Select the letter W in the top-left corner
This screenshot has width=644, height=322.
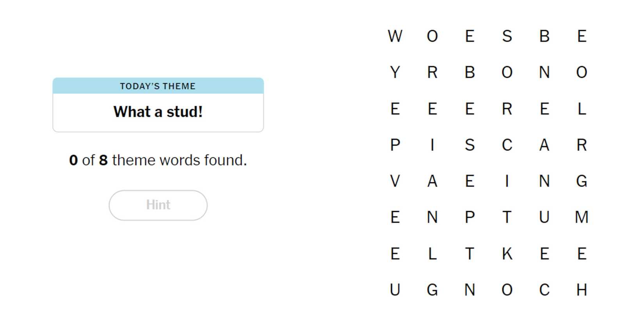click(x=395, y=36)
